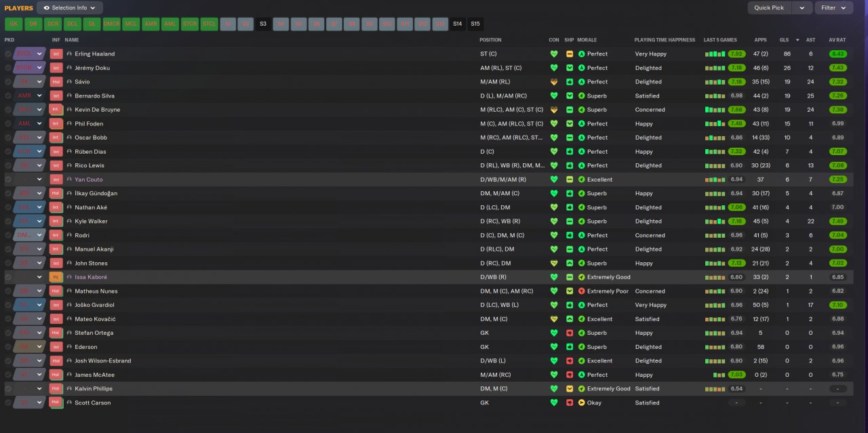Click Kevin De Bruyne's condition heart icon
The height and width of the screenshot is (433, 868).
click(x=554, y=110)
